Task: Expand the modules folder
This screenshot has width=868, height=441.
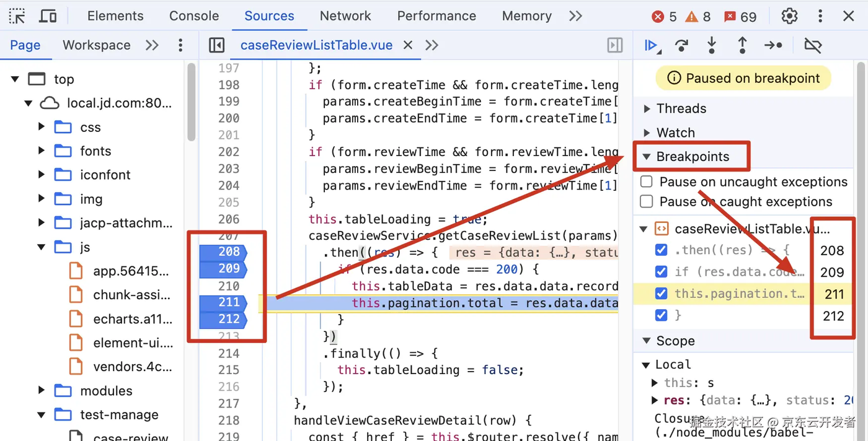Action: [x=42, y=390]
